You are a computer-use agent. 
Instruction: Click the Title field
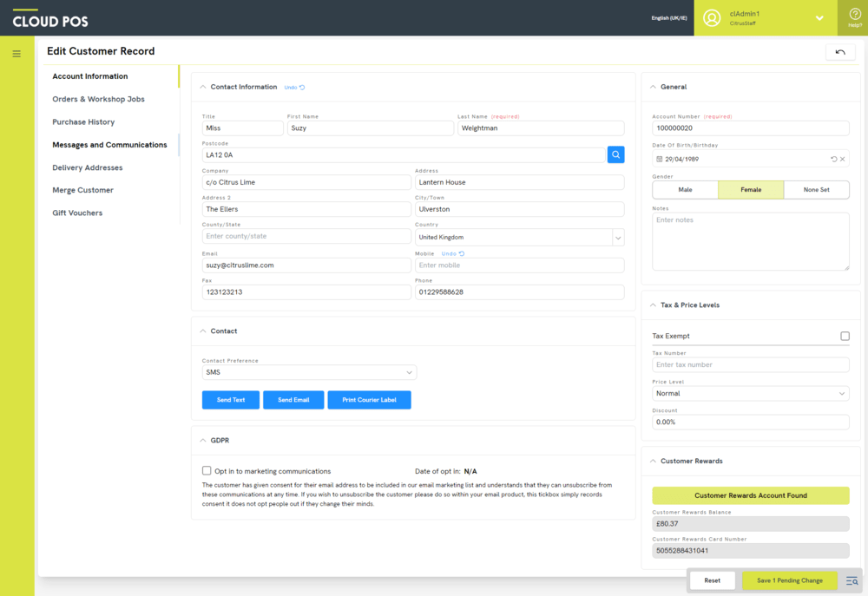(242, 128)
